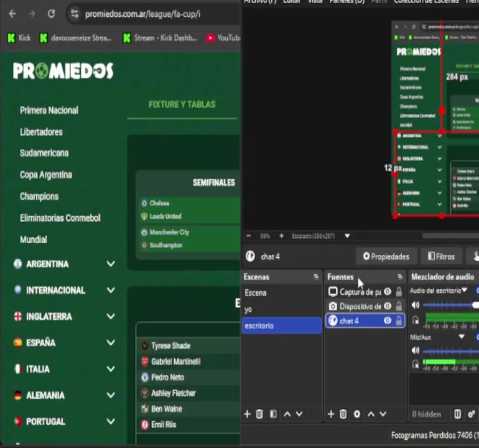Open the Kick bookmark
479x448 pixels.
click(19, 38)
